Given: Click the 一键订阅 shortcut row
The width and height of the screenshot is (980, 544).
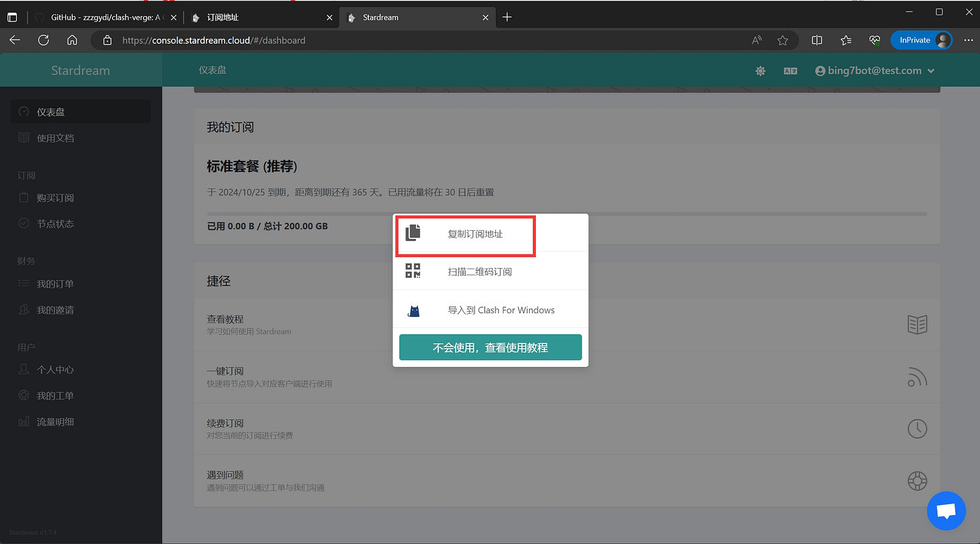Looking at the screenshot, I should (x=567, y=377).
